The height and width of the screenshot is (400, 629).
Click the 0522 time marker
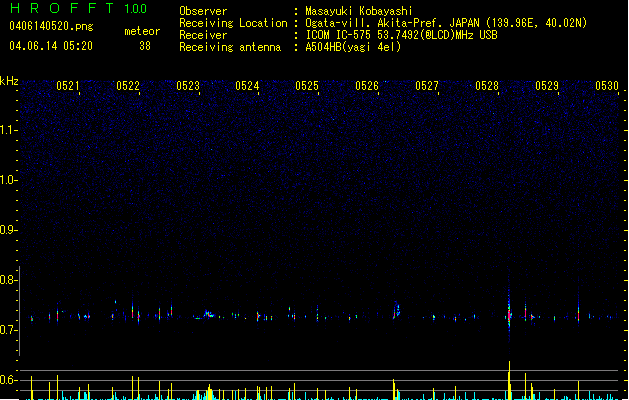click(x=128, y=86)
